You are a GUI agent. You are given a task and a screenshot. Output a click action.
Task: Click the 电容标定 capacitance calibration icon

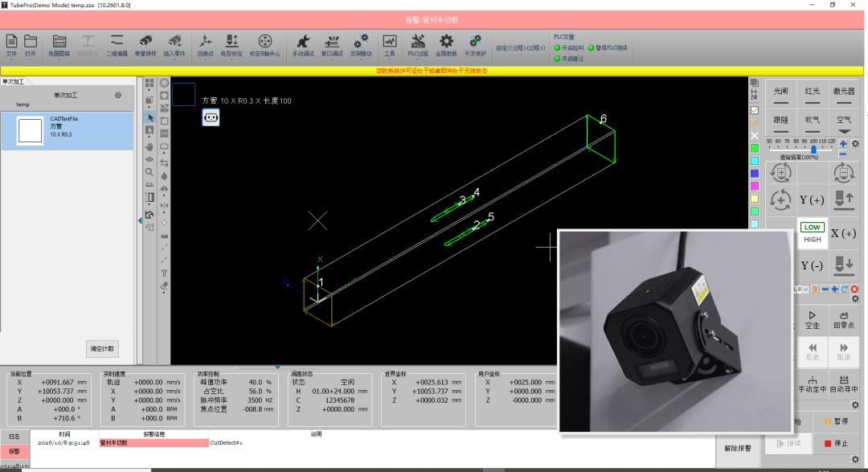tap(231, 46)
